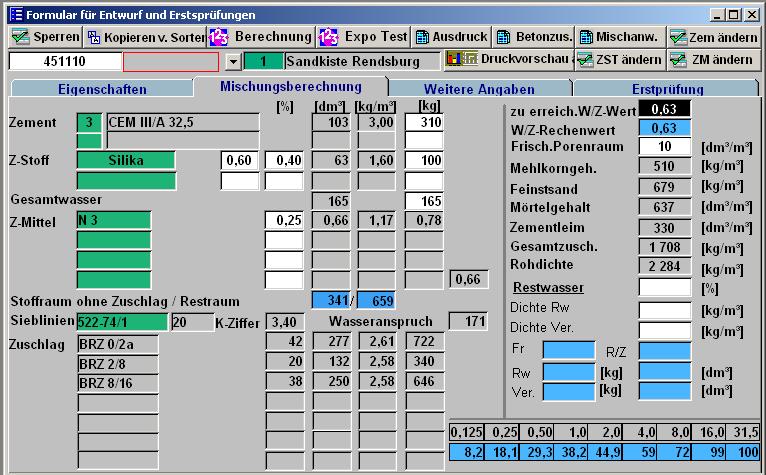Click the Frisch.Porenraum input field

pyautogui.click(x=664, y=147)
